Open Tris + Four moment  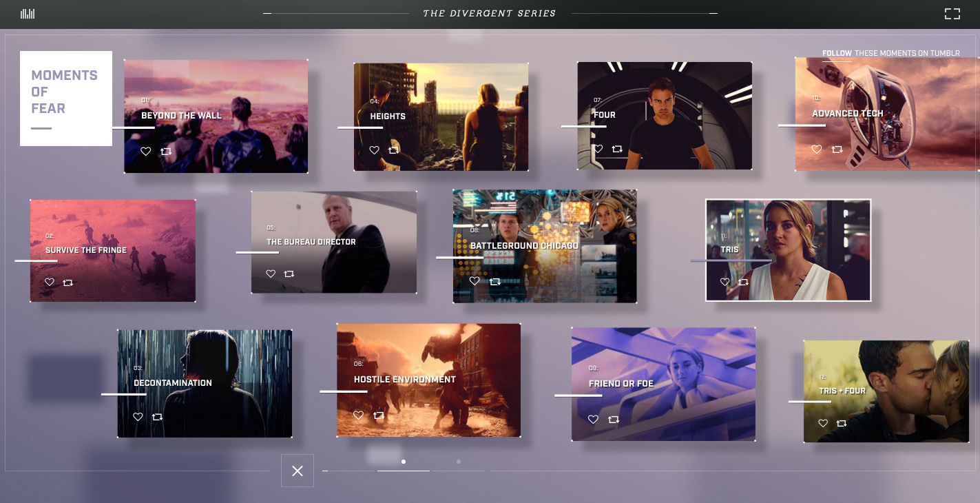[x=886, y=391]
